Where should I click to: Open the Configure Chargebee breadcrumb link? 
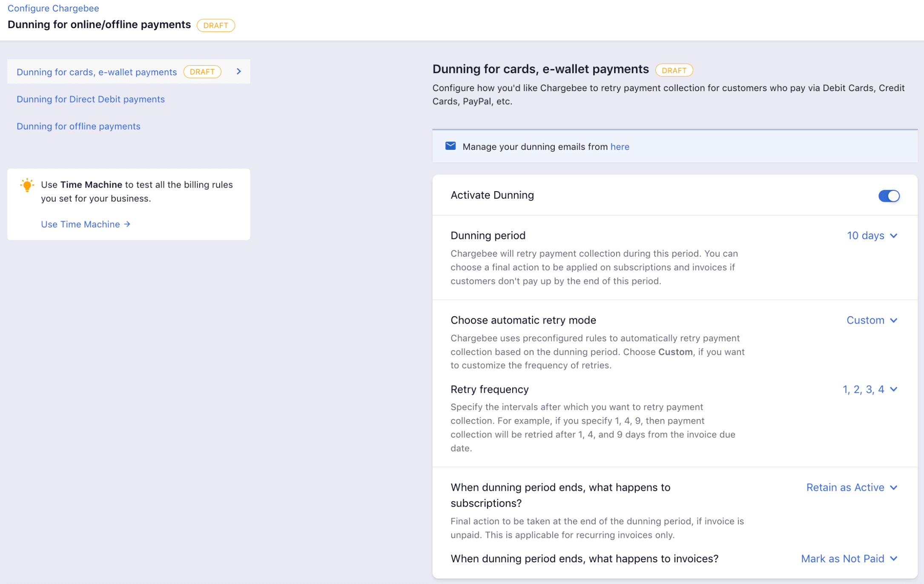pos(53,8)
